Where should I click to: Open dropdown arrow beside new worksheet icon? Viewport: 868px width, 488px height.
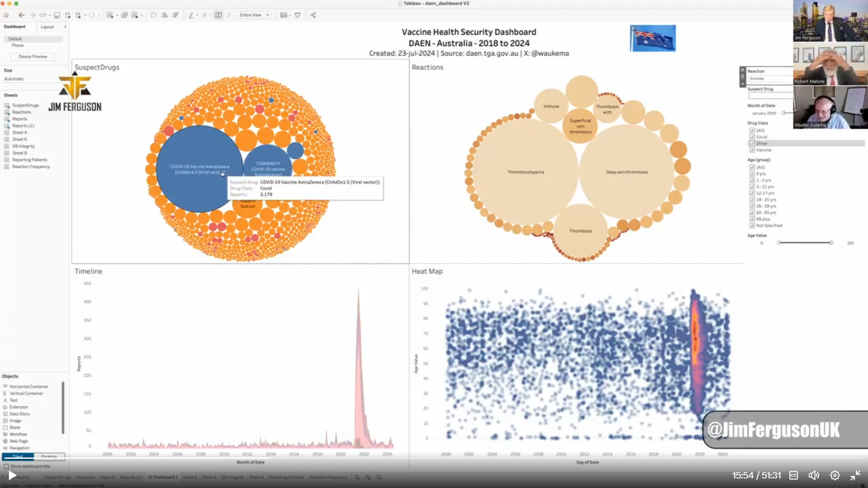pos(117,15)
